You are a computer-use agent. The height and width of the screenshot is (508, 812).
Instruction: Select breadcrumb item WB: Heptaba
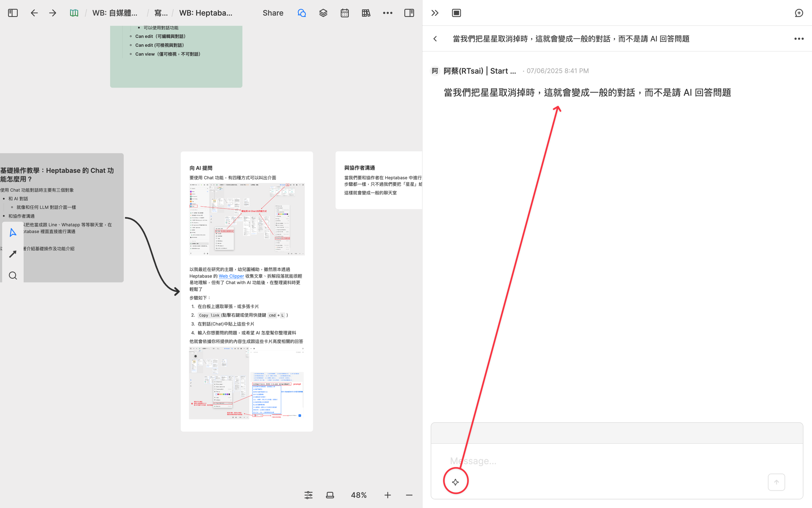pos(205,13)
